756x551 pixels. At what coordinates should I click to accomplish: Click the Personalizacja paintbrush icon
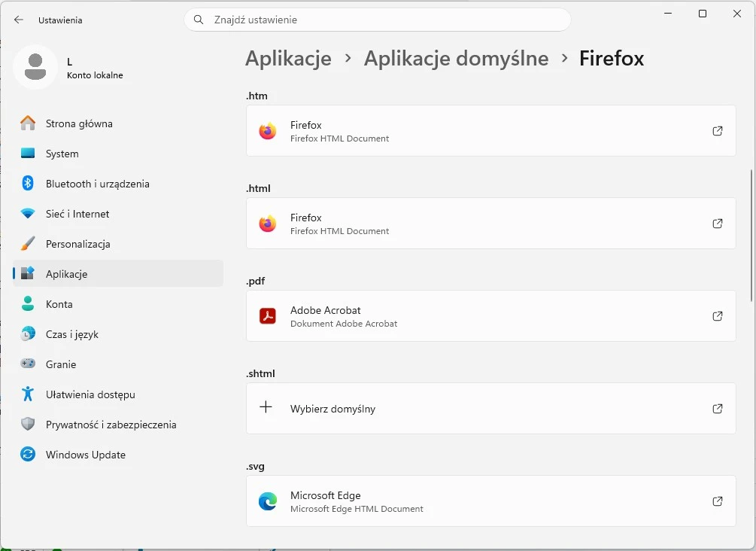click(x=28, y=244)
